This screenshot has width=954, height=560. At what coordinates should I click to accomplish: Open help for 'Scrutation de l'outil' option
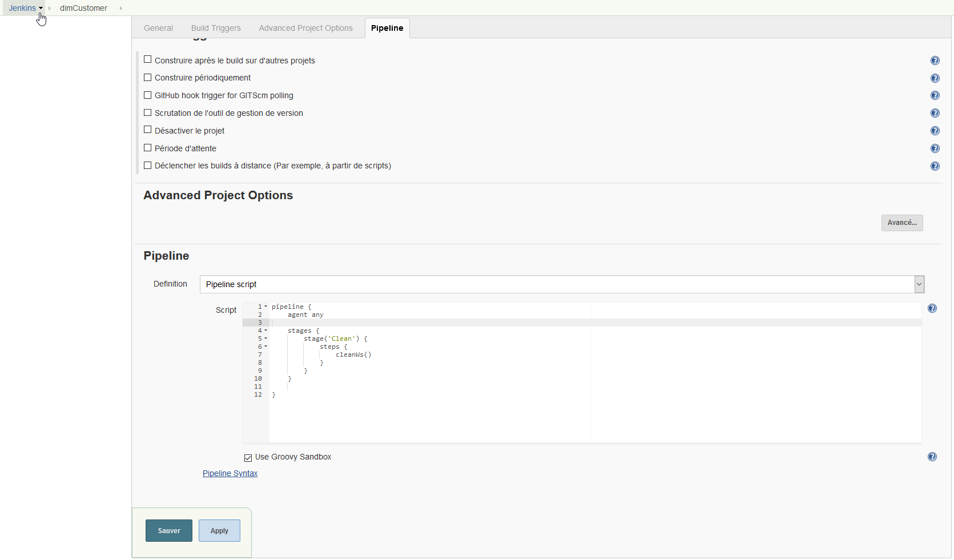click(935, 113)
